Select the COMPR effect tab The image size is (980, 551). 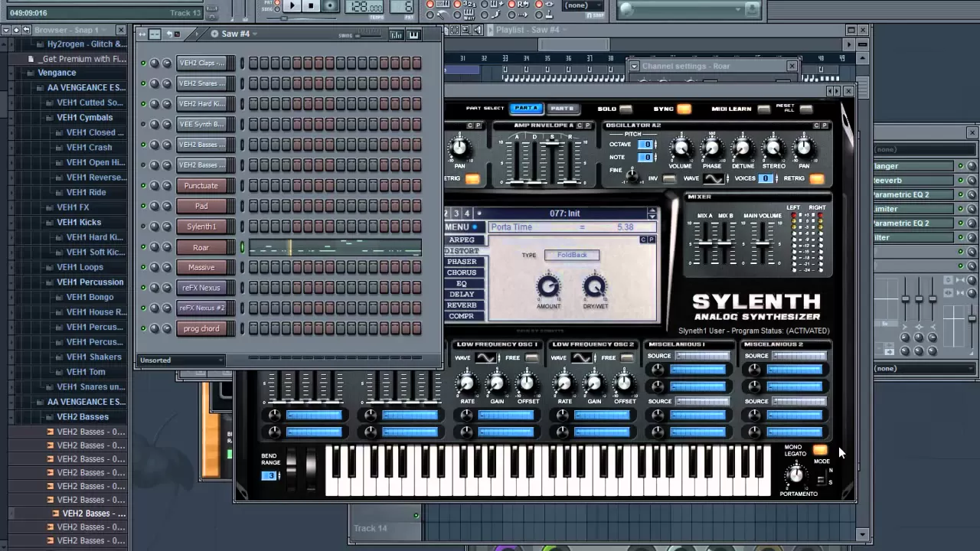[x=462, y=316]
